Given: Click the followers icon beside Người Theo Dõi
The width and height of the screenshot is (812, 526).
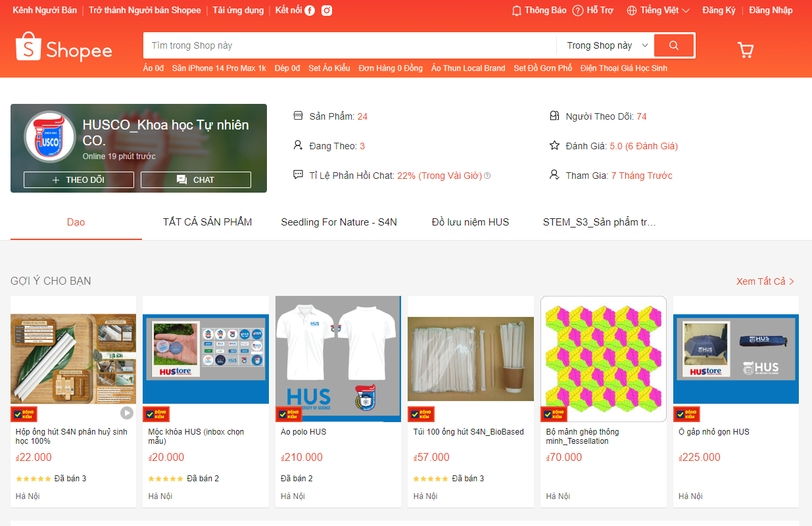Looking at the screenshot, I should click(x=554, y=116).
